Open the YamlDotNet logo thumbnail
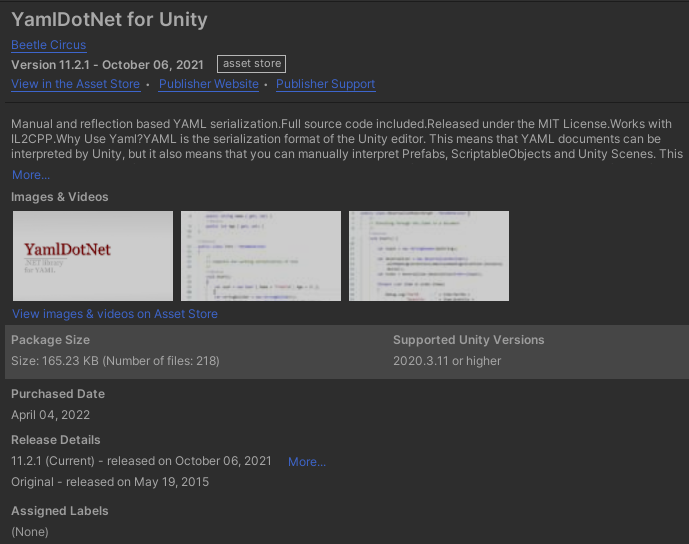689x544 pixels. pyautogui.click(x=93, y=256)
